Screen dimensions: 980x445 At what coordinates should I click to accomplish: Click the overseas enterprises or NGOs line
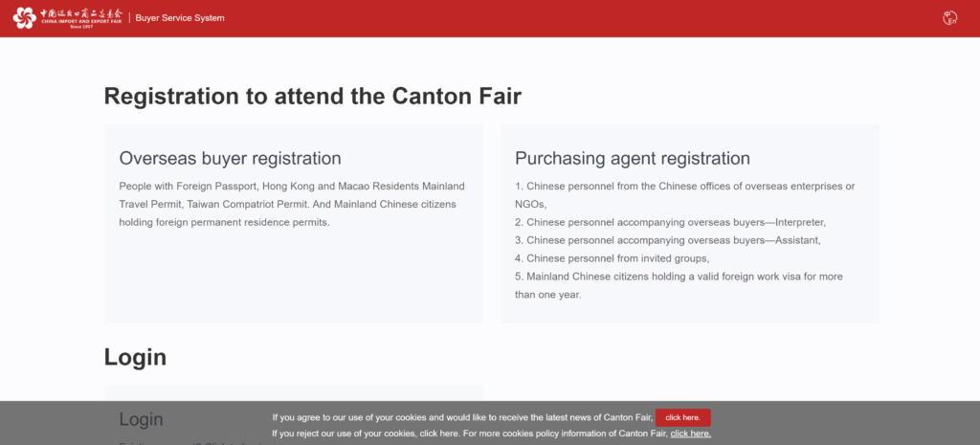[x=684, y=186]
